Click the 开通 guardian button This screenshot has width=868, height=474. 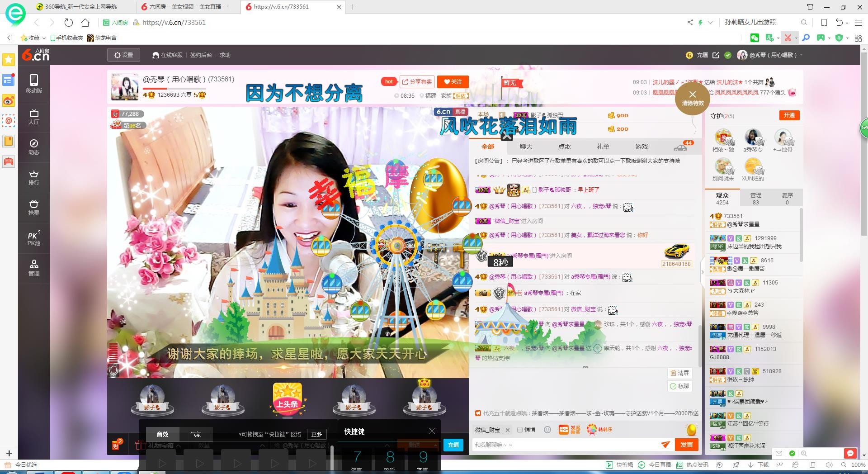789,115
